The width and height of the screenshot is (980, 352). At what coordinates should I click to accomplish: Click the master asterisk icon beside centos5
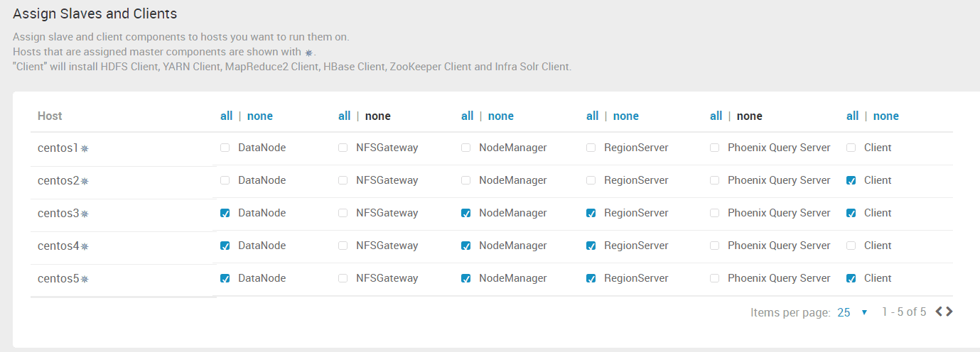coord(85,280)
